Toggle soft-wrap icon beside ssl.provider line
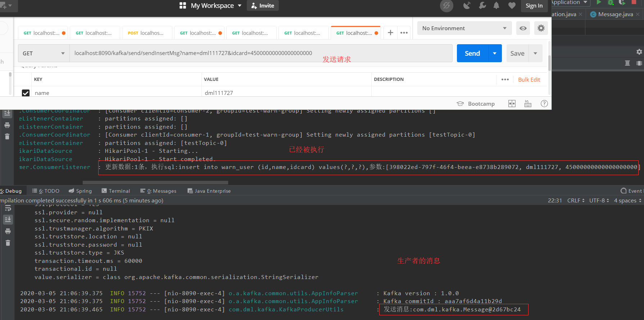 (8, 209)
